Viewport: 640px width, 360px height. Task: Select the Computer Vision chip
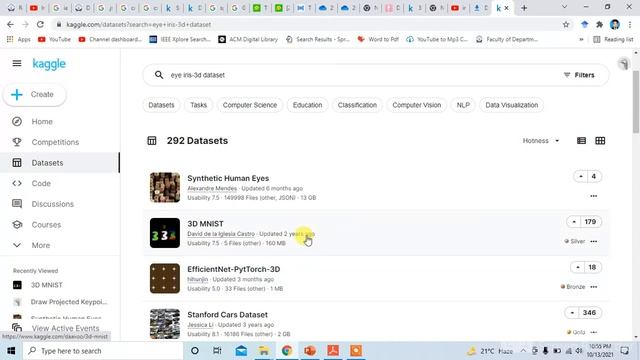click(x=417, y=105)
